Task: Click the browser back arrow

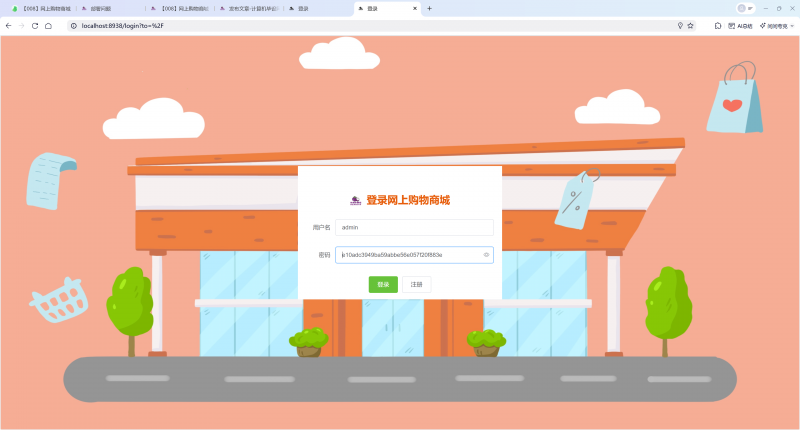Action: click(9, 25)
